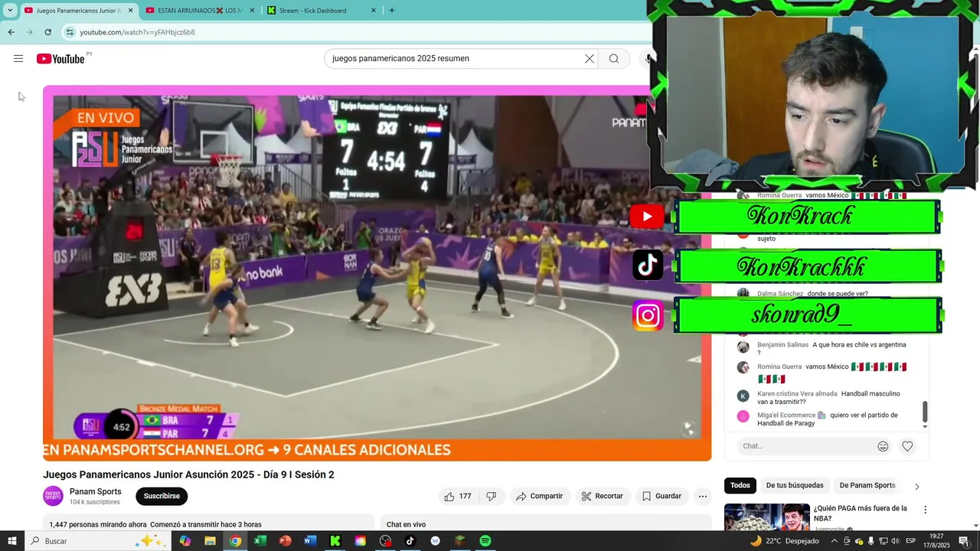Open the video's three-dot more actions

coord(702,497)
